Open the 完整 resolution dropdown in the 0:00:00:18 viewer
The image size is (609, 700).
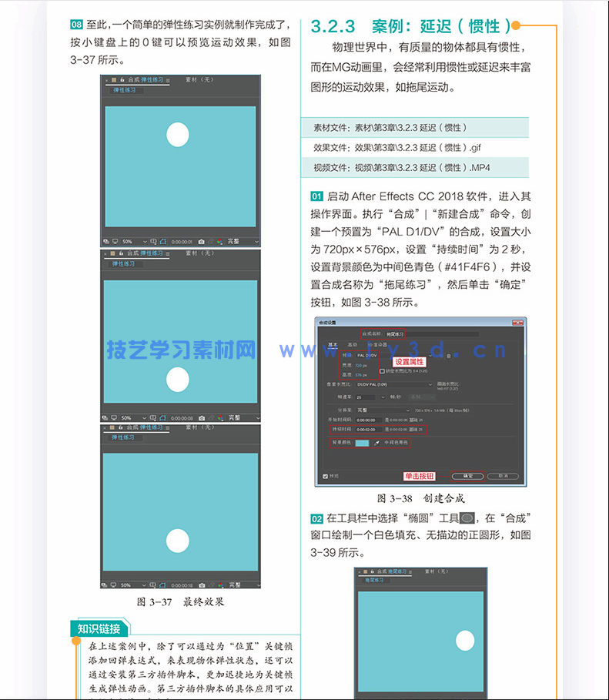[x=243, y=584]
